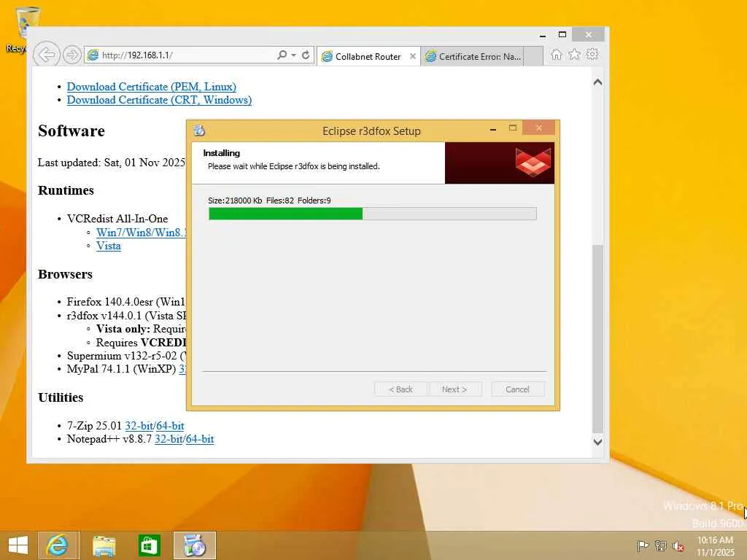This screenshot has width=747, height=560.
Task: Download Notepad++ 32-bit
Action: [169, 439]
